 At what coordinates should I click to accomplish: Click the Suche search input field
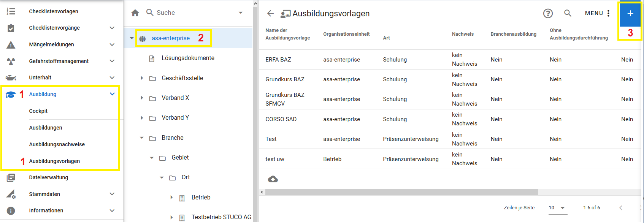coord(195,13)
